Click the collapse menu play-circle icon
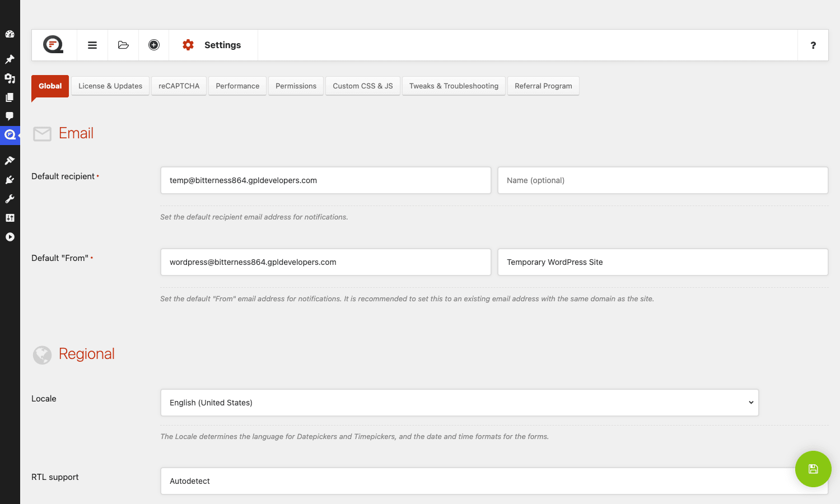840x504 pixels. tap(10, 237)
